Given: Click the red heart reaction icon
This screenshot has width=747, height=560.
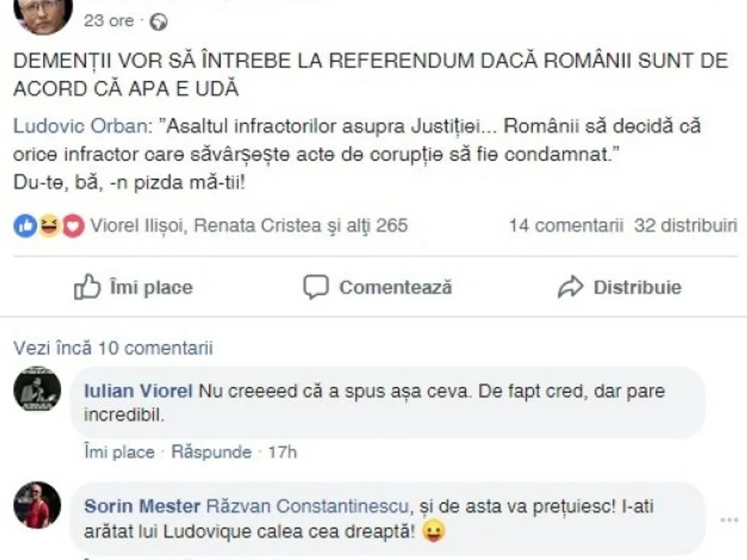Looking at the screenshot, I should pos(73,226).
